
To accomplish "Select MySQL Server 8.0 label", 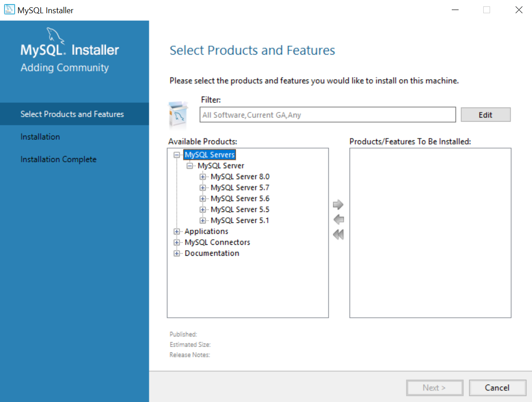I will coord(240,176).
